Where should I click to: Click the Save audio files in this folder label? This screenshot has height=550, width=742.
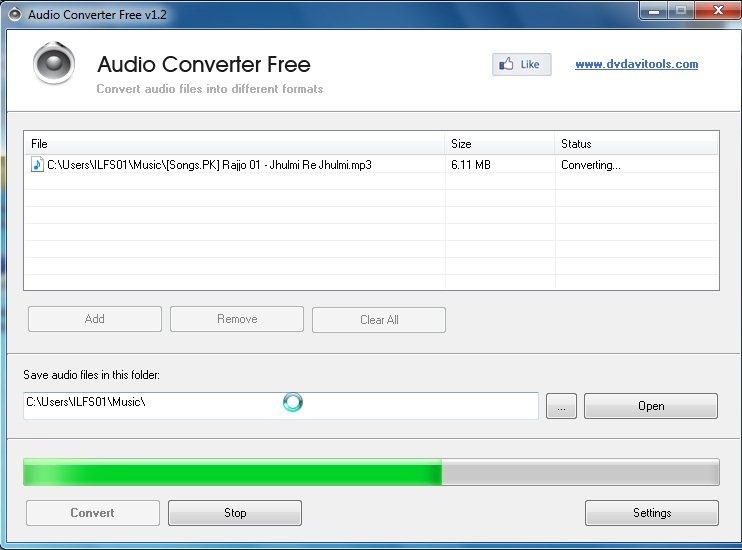tap(91, 375)
